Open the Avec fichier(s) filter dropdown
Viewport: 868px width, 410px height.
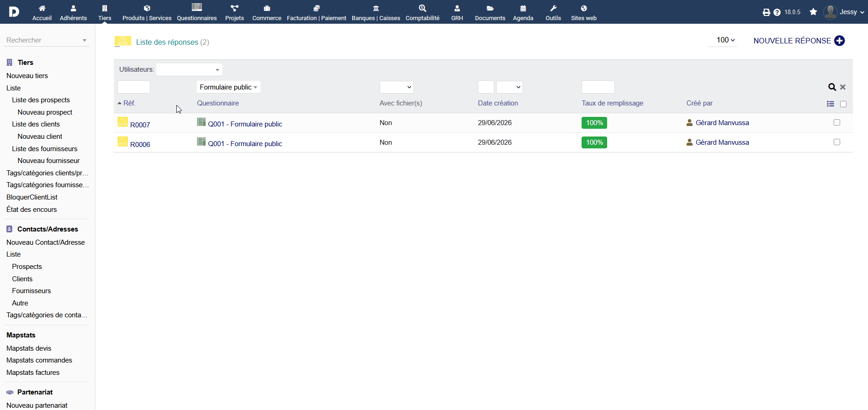397,87
